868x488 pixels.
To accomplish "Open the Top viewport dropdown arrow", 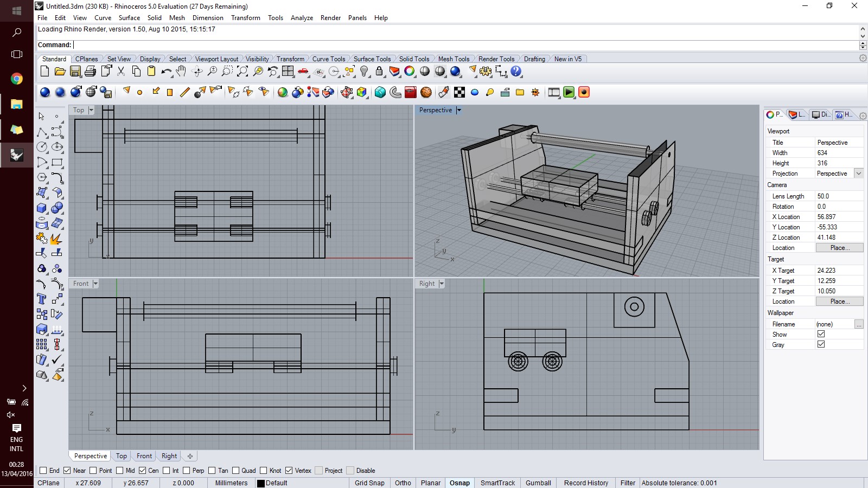I will (91, 110).
